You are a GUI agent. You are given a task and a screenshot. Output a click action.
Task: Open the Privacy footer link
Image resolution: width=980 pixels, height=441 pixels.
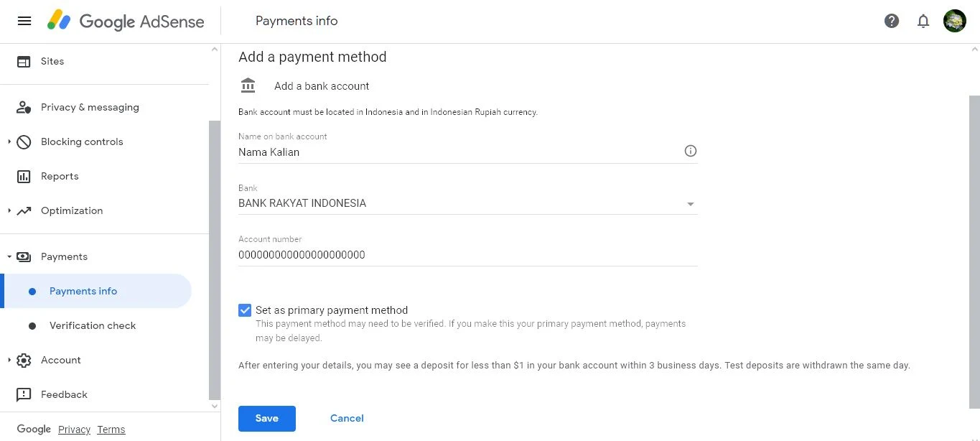(x=74, y=430)
